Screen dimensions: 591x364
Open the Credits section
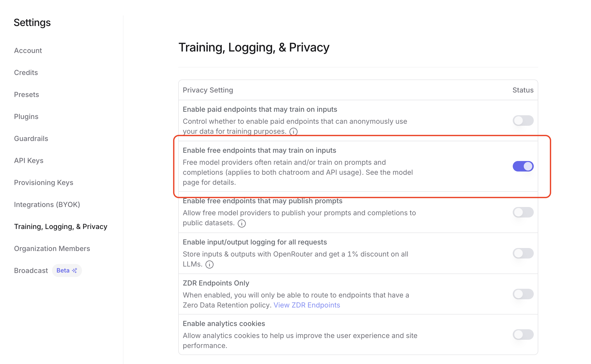click(x=26, y=72)
